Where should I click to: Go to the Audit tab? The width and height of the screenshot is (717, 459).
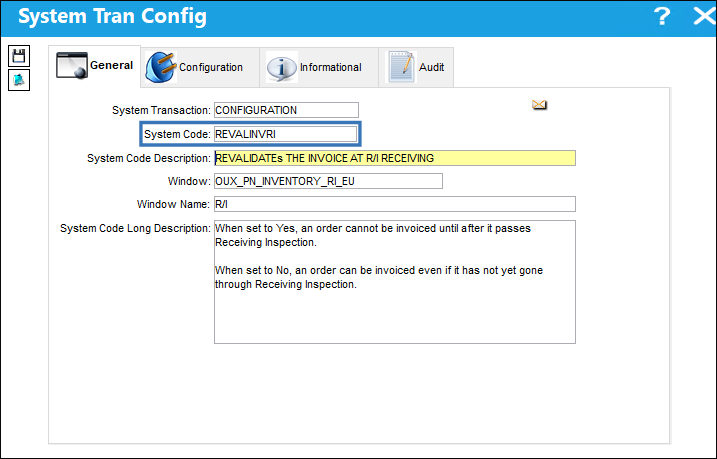pyautogui.click(x=416, y=67)
